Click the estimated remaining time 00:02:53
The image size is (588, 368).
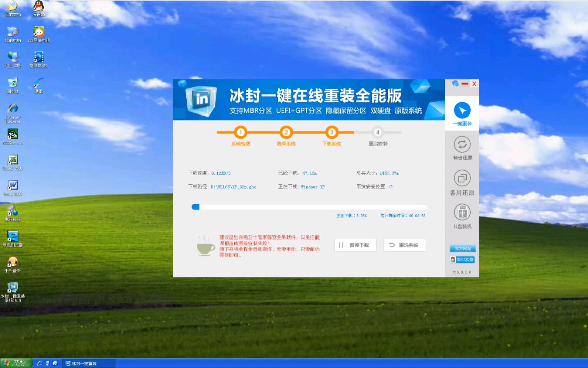pos(417,216)
